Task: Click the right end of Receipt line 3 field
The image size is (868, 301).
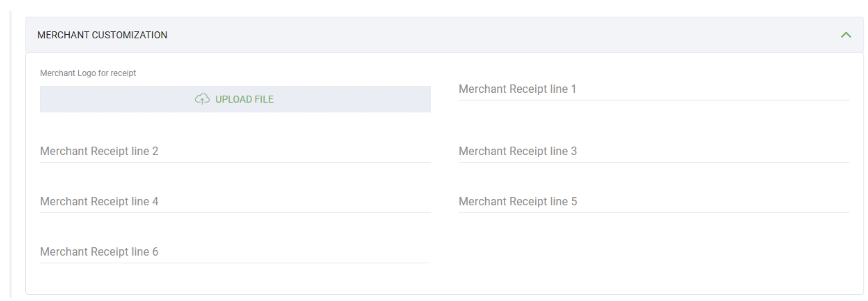Action: pos(832,152)
